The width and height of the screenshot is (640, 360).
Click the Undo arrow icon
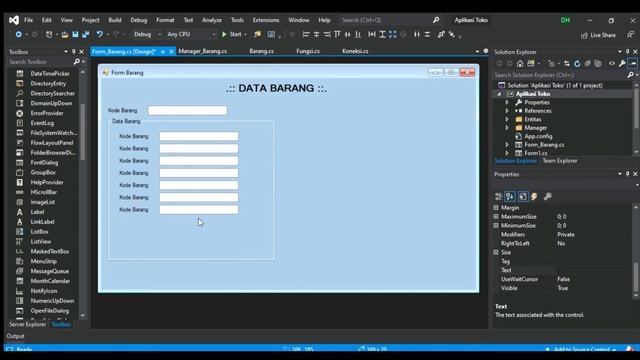pyautogui.click(x=99, y=35)
